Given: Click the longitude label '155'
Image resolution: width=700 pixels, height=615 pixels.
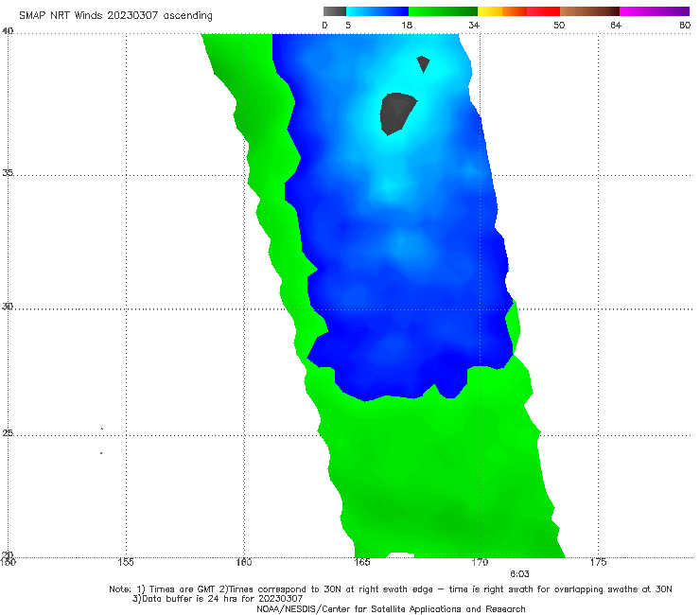Looking at the screenshot, I should [x=126, y=562].
